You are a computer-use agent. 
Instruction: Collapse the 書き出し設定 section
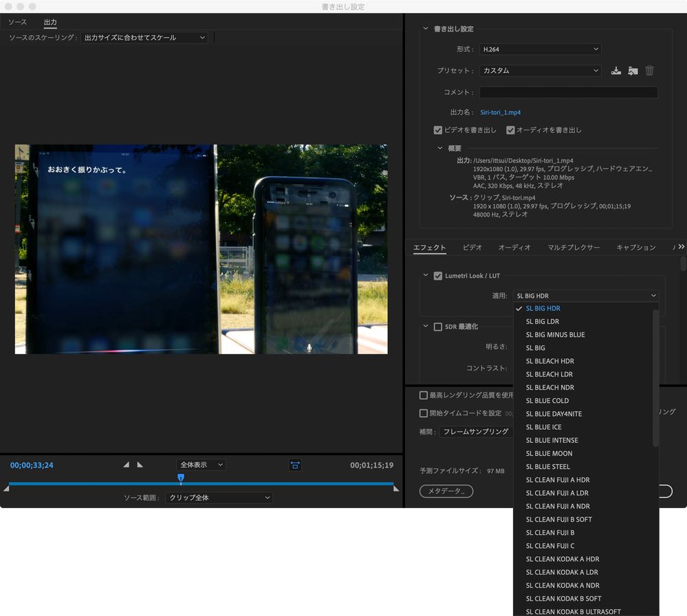coord(426,28)
